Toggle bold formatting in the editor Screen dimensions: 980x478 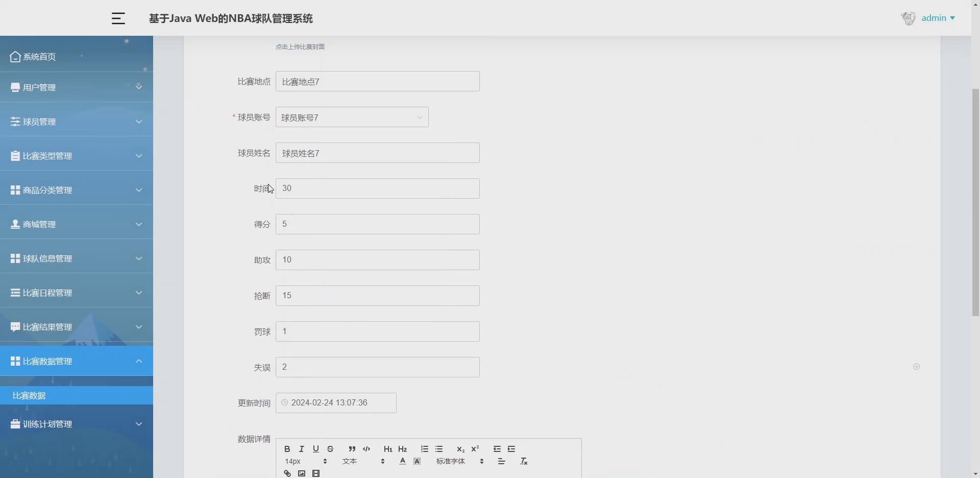(x=287, y=449)
